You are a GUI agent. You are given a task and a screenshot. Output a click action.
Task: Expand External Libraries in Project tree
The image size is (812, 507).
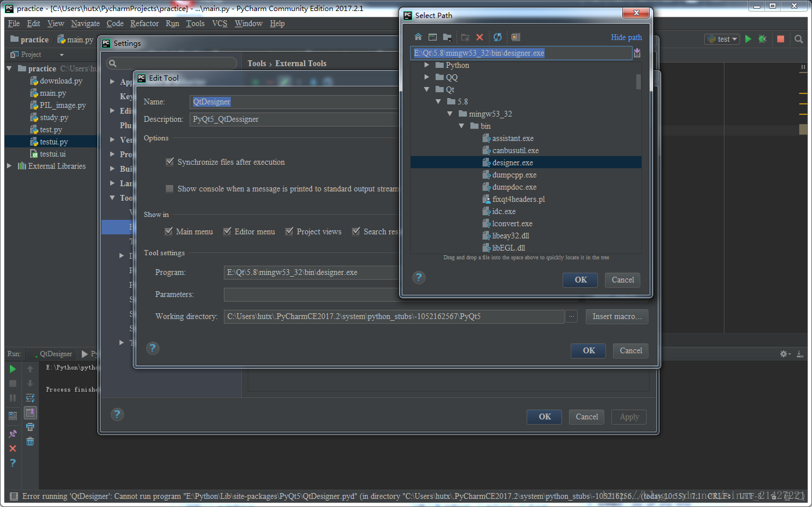coord(9,166)
